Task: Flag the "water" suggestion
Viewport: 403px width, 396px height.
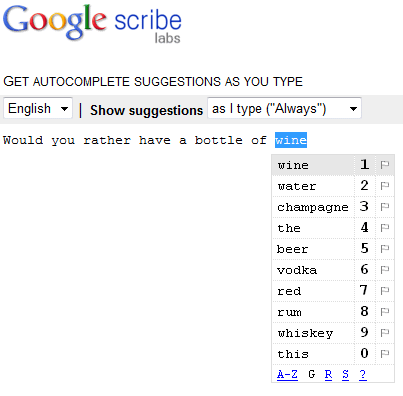Action: point(385,186)
